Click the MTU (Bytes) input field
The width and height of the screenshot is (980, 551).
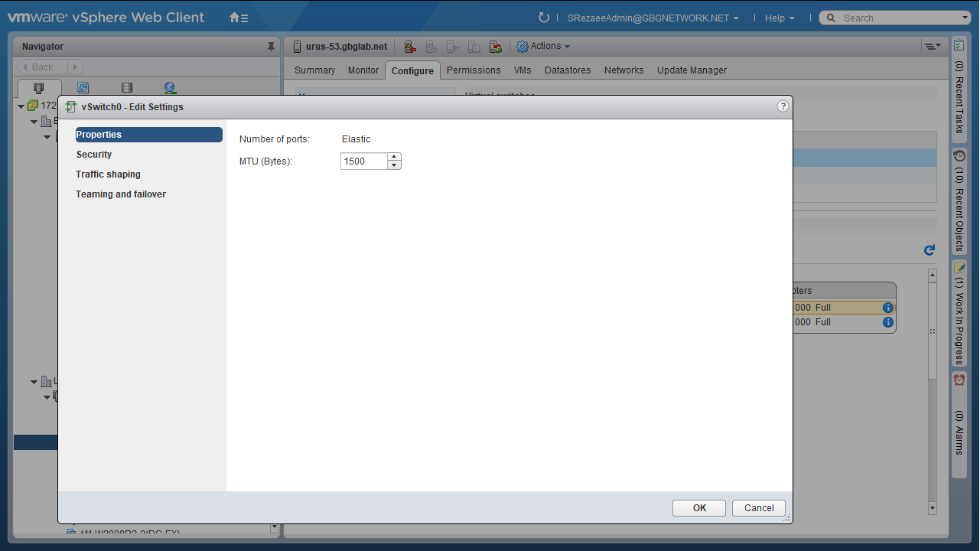363,161
